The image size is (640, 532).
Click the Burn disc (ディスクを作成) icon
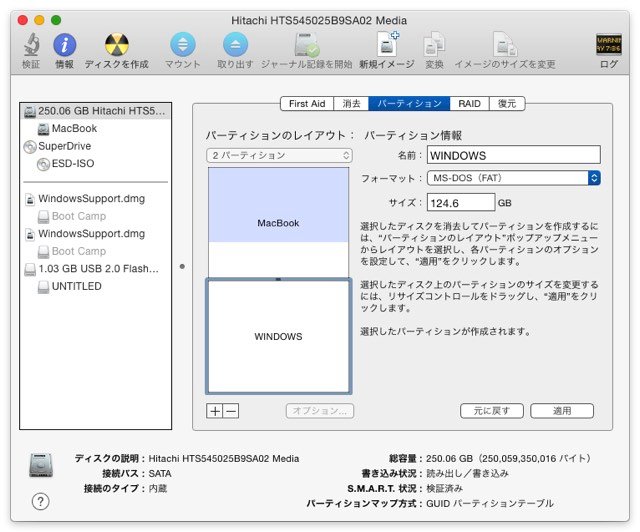tap(116, 45)
